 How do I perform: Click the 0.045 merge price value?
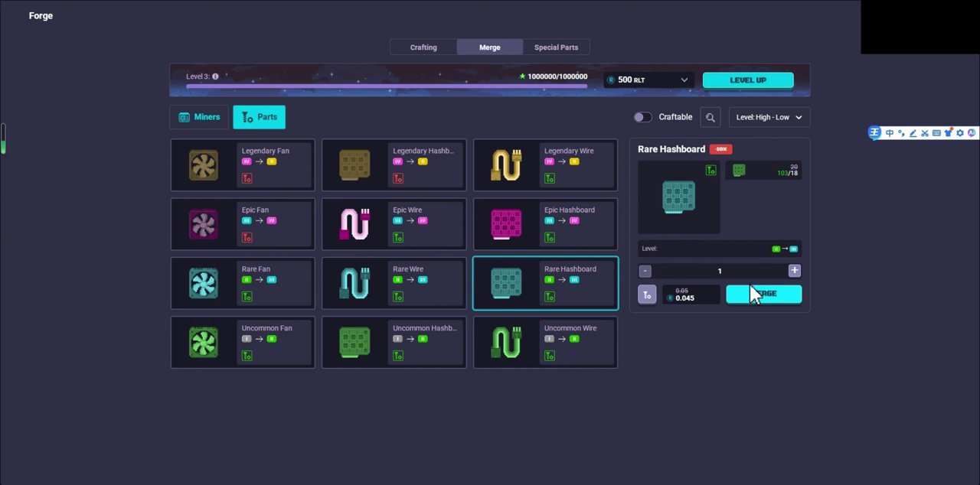point(685,298)
